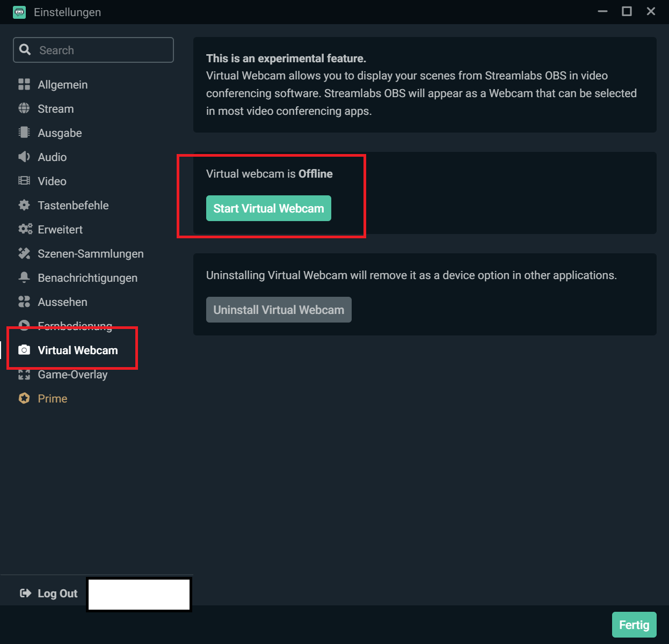669x644 pixels.
Task: Click the Benachrichtigungen bell icon
Action: pos(24,277)
